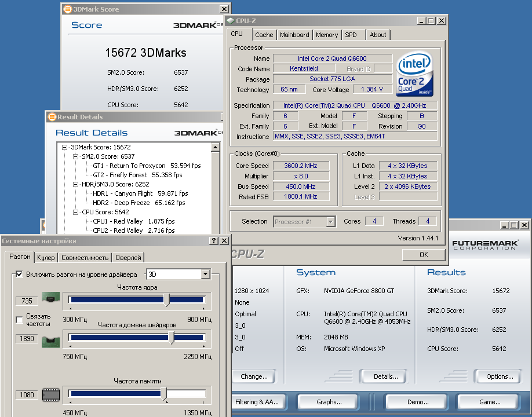This screenshot has width=532, height=417.
Task: Click the Futuremark Corporation logo
Action: pos(485,245)
